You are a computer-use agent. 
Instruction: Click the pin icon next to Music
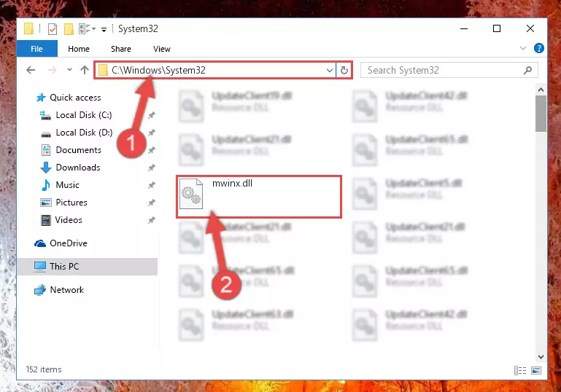tap(152, 185)
